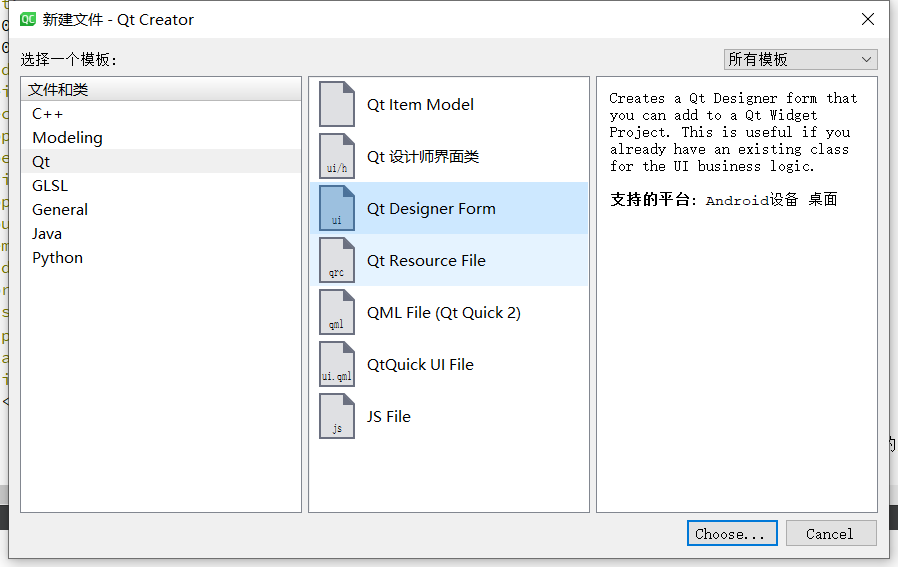
Task: Click the qml file icon
Action: [337, 312]
